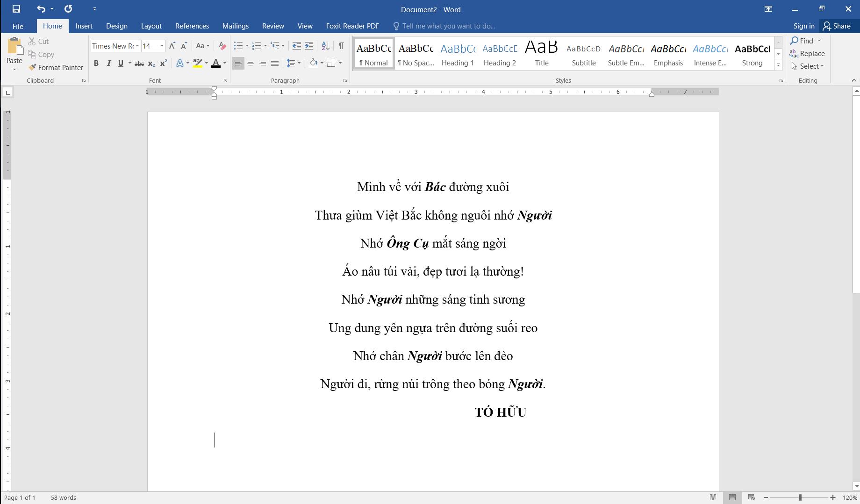The image size is (860, 504).
Task: Apply strikethrough to text
Action: click(139, 63)
